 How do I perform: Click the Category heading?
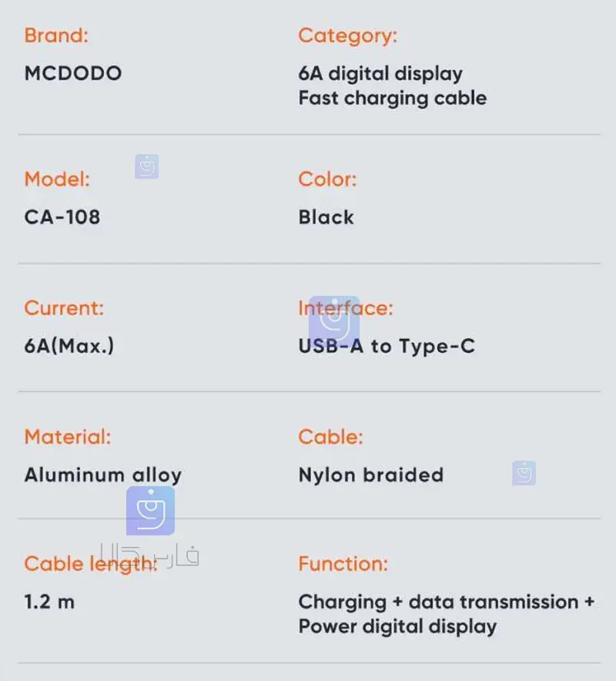(x=347, y=35)
